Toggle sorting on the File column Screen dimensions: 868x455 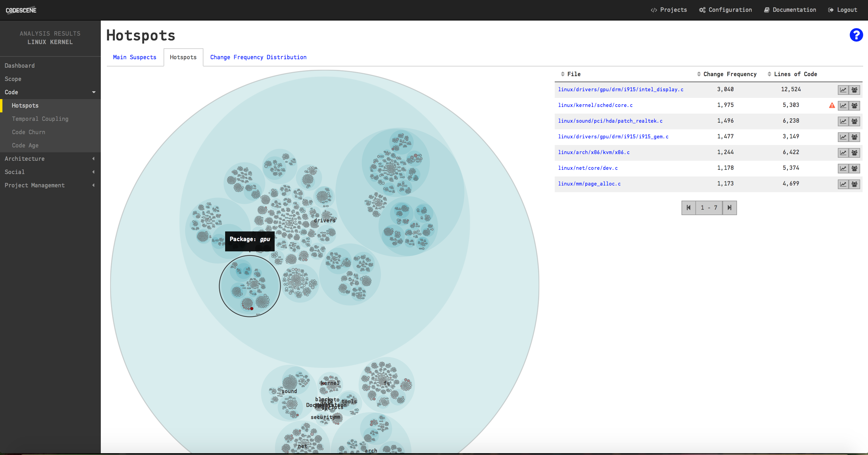[x=563, y=74]
